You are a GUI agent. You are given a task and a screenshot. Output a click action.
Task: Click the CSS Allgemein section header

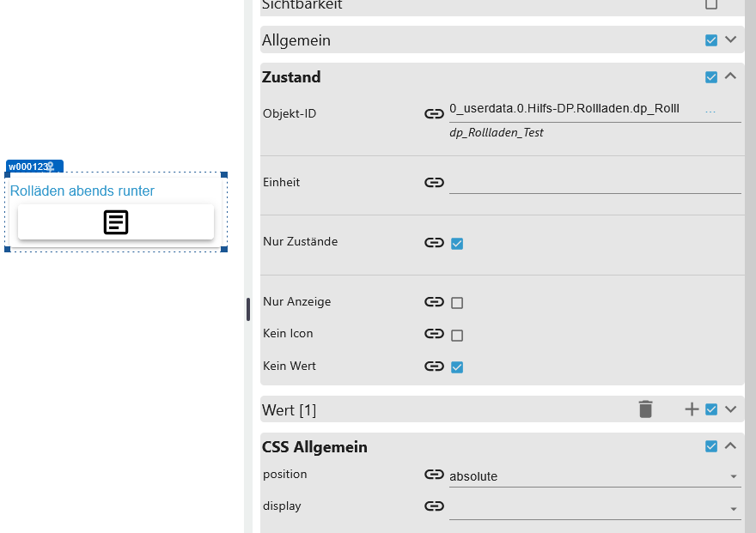(x=314, y=447)
